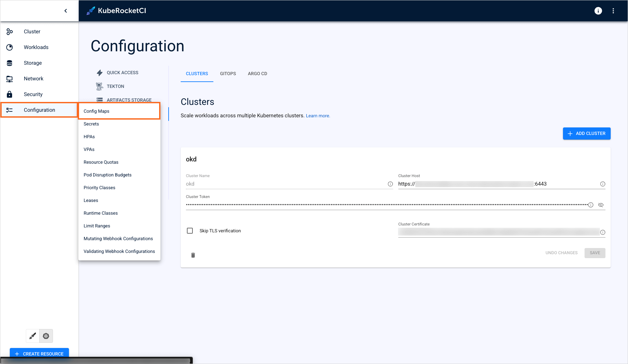This screenshot has height=364, width=628.
Task: Click the Storage sidebar icon
Action: point(9,63)
